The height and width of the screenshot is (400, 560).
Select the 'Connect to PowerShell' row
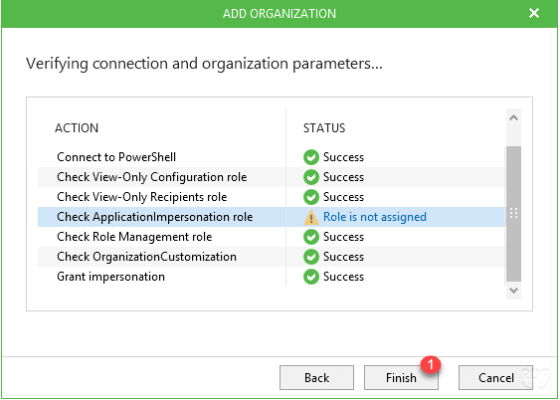[272, 157]
